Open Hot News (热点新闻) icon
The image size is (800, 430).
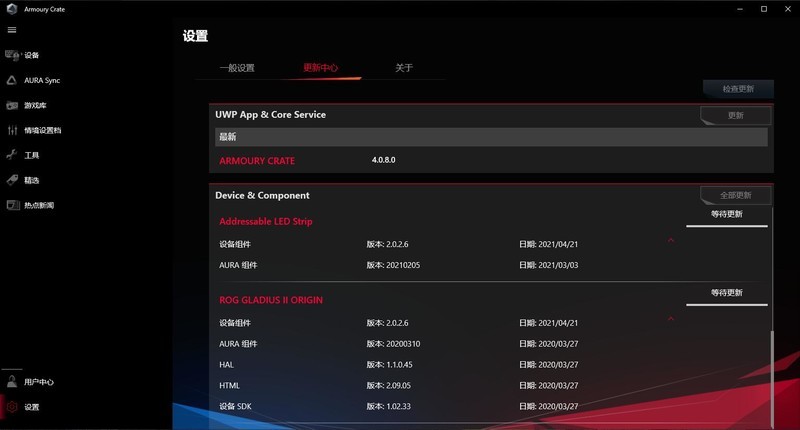point(13,205)
